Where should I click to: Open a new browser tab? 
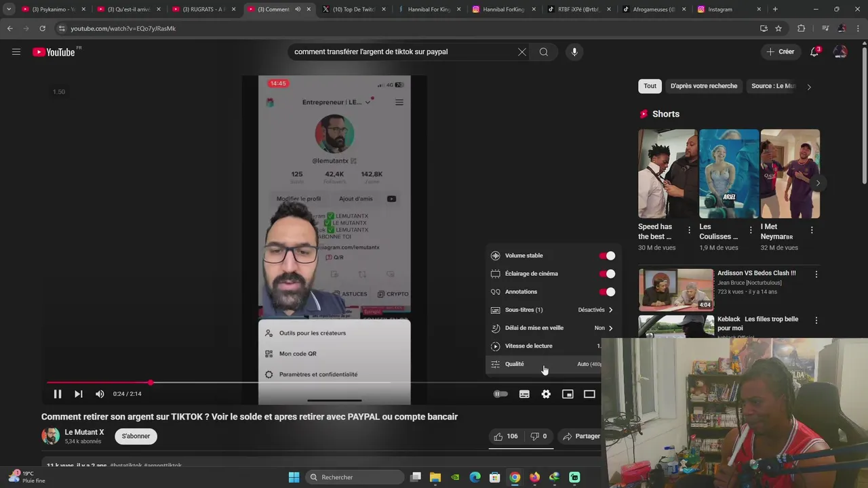(x=775, y=9)
